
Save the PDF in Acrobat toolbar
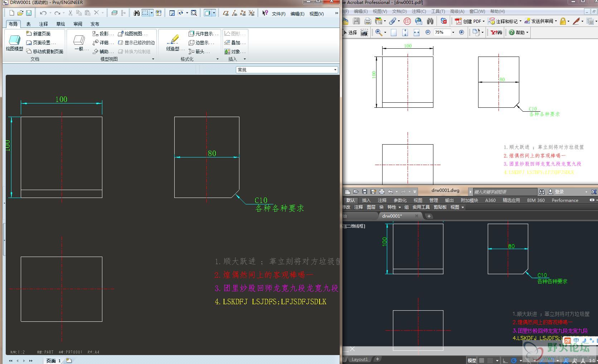coord(356,21)
